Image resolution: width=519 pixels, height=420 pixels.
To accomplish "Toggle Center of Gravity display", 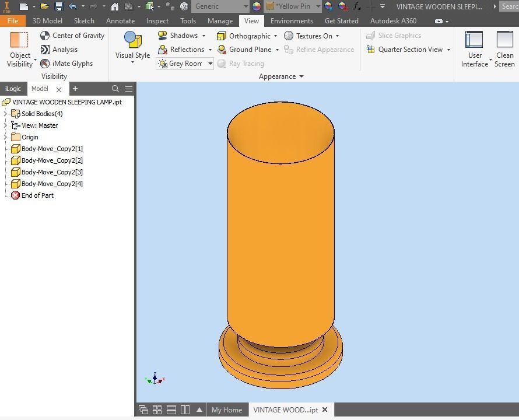I will pyautogui.click(x=72, y=36).
